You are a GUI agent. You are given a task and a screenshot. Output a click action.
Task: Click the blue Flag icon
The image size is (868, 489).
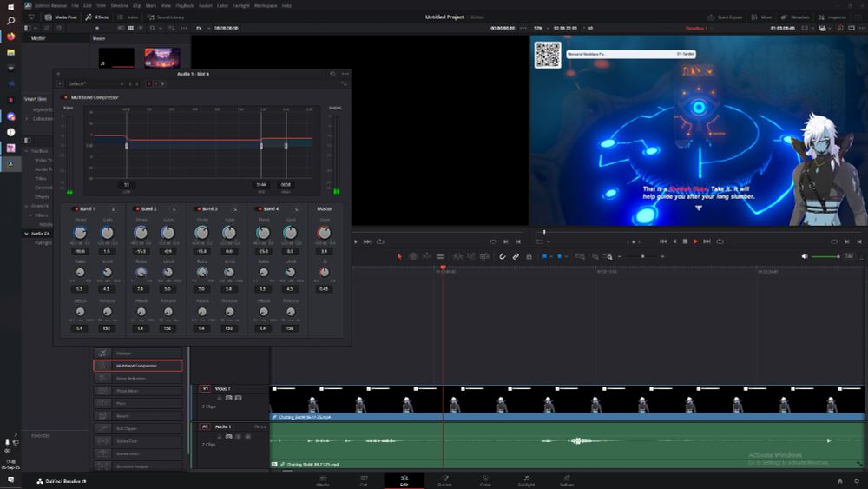(545, 256)
